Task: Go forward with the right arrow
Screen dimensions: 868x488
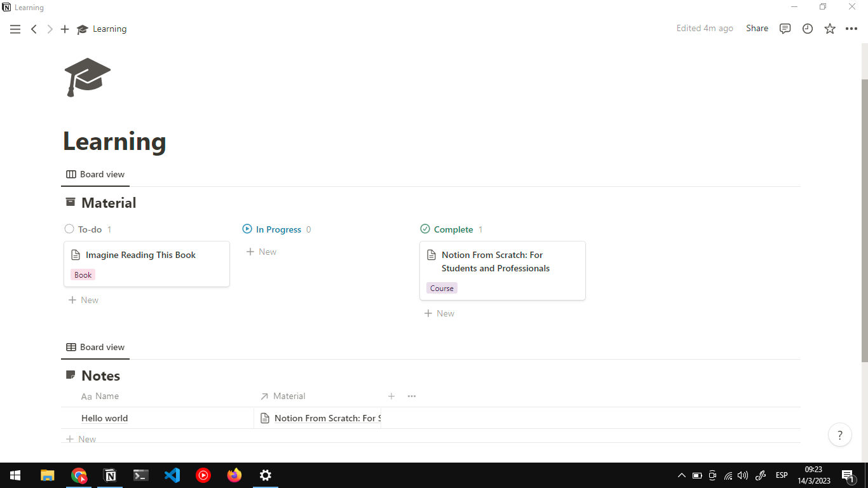Action: tap(50, 29)
